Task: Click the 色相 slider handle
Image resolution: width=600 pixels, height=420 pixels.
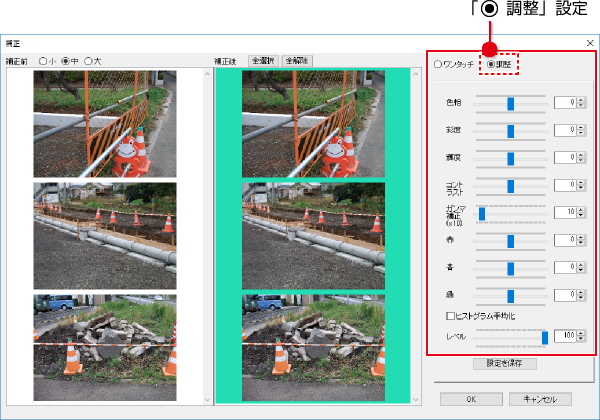Action: pos(510,104)
